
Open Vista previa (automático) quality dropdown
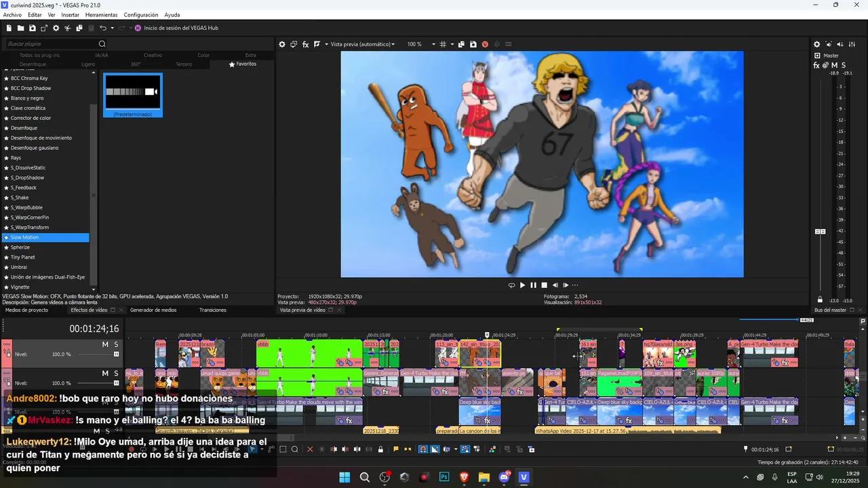(362, 44)
